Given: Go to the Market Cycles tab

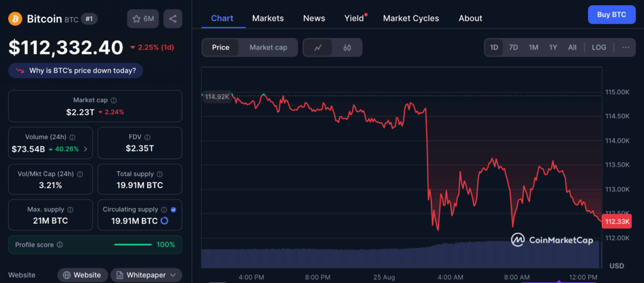Looking at the screenshot, I should [x=411, y=18].
